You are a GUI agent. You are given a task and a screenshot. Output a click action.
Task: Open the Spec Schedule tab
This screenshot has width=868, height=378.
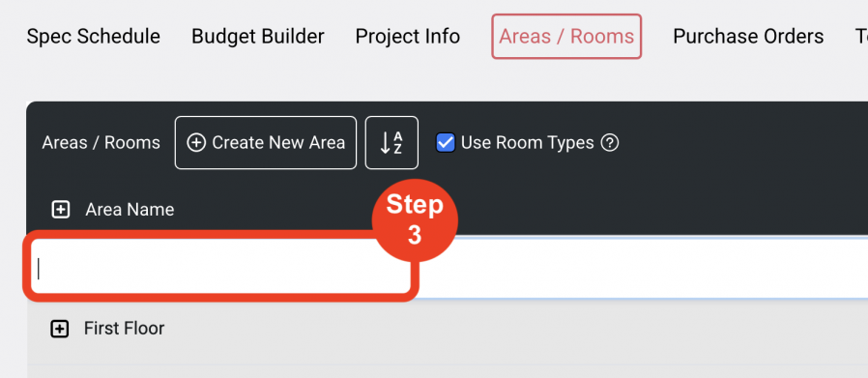click(94, 37)
